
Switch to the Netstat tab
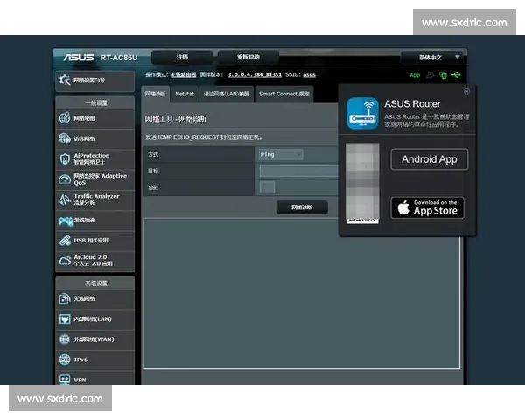click(x=185, y=93)
